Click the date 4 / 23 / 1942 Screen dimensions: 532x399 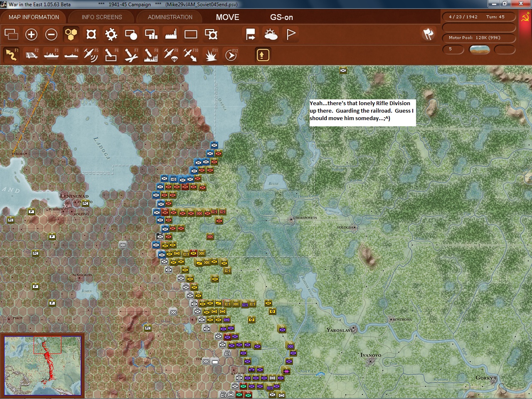463,17
